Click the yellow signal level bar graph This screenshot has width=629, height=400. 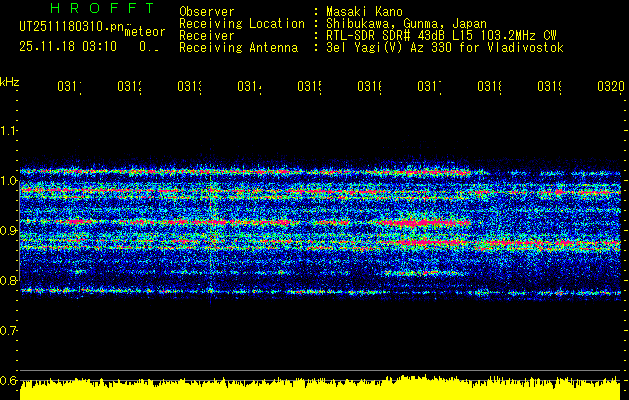point(320,388)
